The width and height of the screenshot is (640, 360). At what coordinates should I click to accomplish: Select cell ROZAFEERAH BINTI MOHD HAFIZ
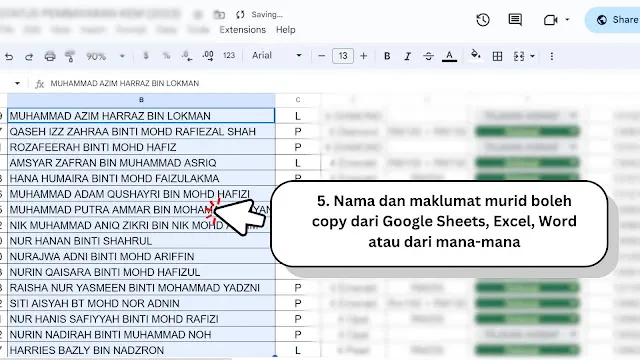tap(141, 147)
